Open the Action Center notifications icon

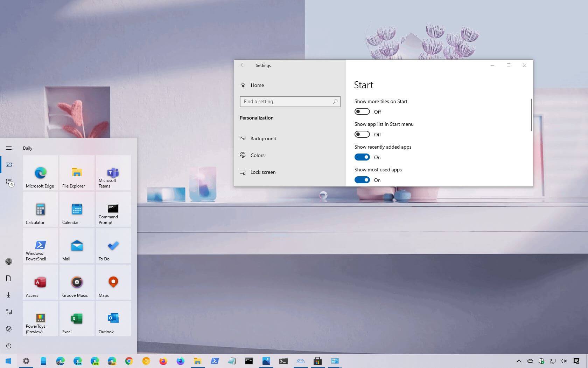coord(576,361)
